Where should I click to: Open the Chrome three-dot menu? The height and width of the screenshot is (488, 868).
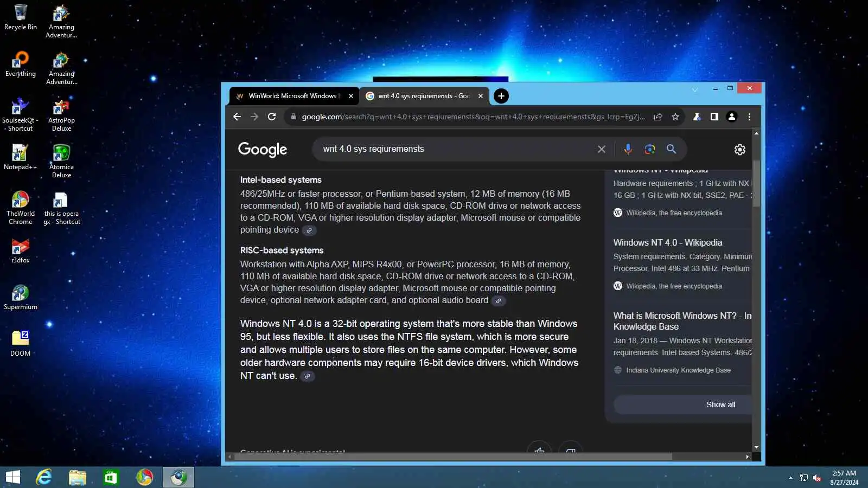pyautogui.click(x=749, y=117)
